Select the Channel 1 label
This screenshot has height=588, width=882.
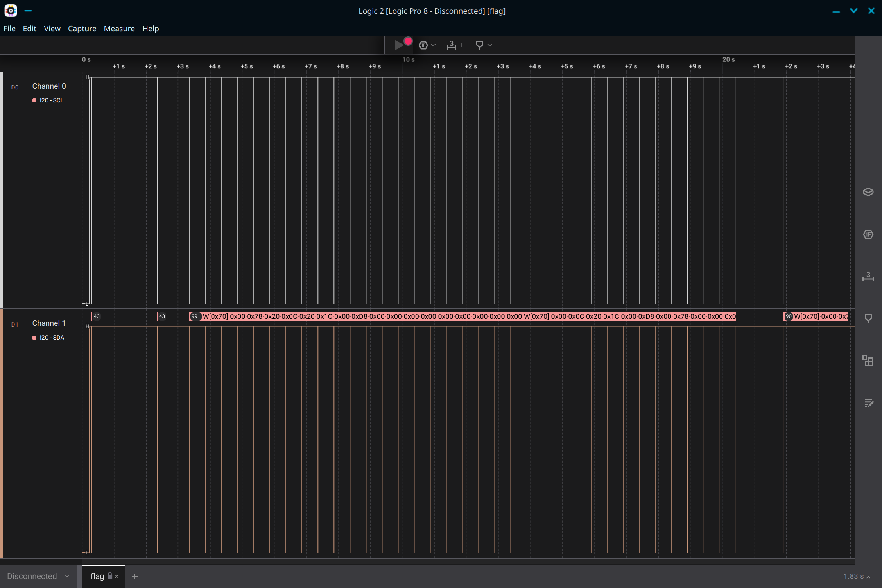tap(49, 323)
